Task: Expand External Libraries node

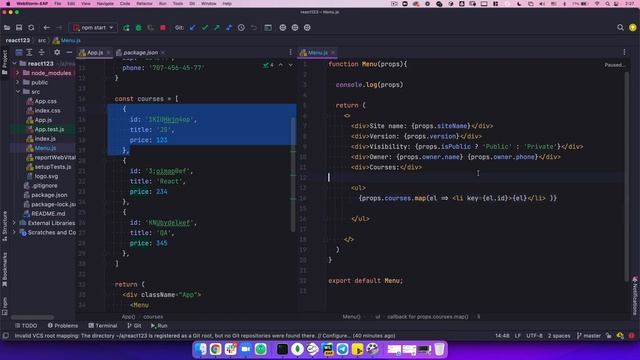Action: [15, 223]
